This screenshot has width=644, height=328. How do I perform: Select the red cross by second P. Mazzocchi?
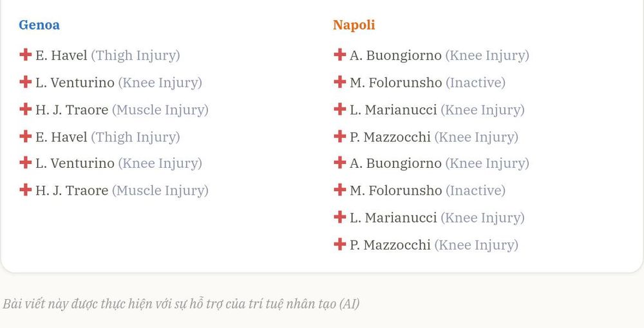pos(339,244)
